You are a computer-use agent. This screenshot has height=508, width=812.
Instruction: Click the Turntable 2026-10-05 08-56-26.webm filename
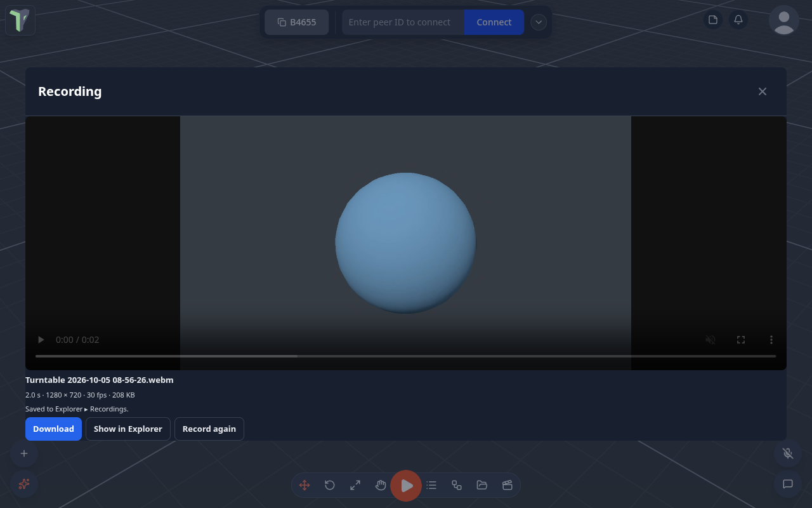click(x=100, y=380)
